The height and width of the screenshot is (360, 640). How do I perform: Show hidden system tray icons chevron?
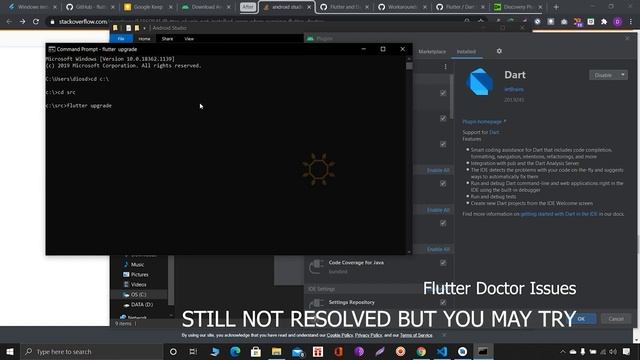coord(562,351)
